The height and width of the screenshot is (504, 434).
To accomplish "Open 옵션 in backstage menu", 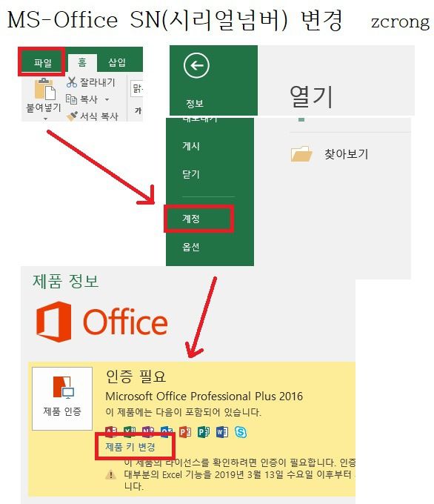I will (x=191, y=247).
